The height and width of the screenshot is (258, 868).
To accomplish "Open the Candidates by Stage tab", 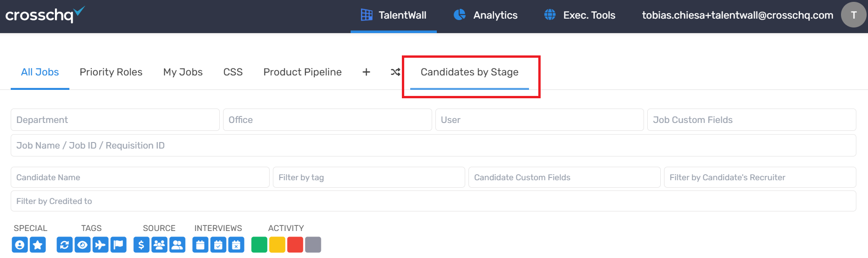I will (469, 72).
